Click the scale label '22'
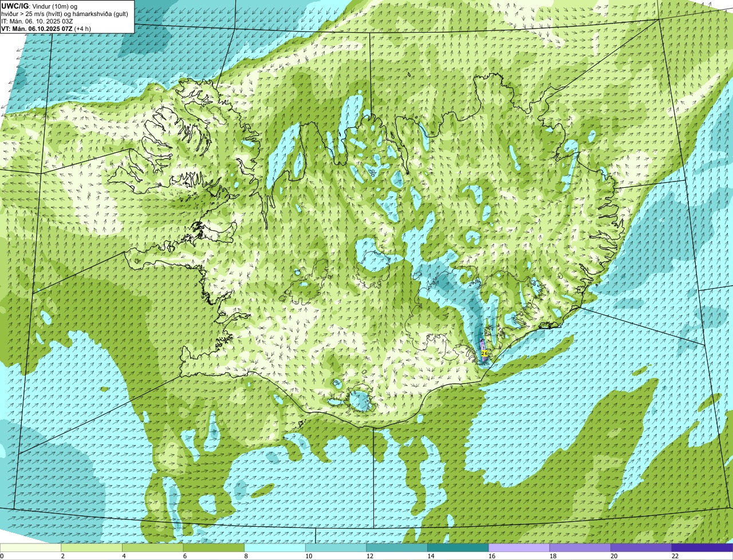The height and width of the screenshot is (560, 733). pyautogui.click(x=675, y=556)
